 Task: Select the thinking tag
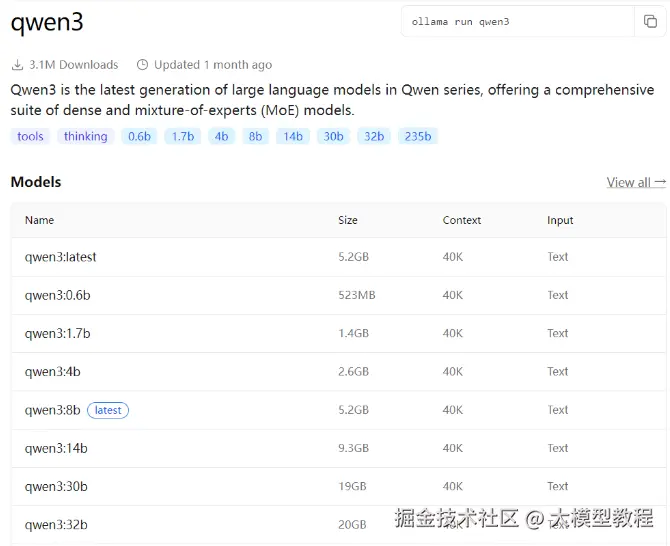click(85, 136)
